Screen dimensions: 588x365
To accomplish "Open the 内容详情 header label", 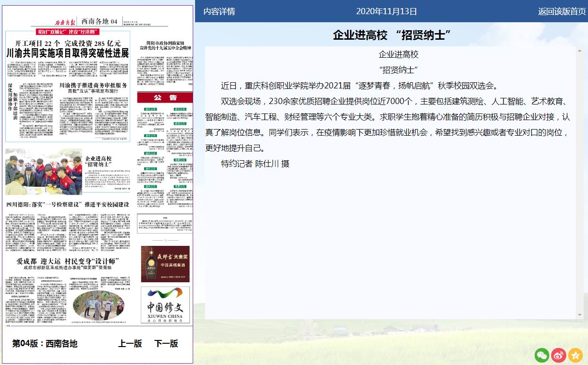I will click(x=219, y=11).
